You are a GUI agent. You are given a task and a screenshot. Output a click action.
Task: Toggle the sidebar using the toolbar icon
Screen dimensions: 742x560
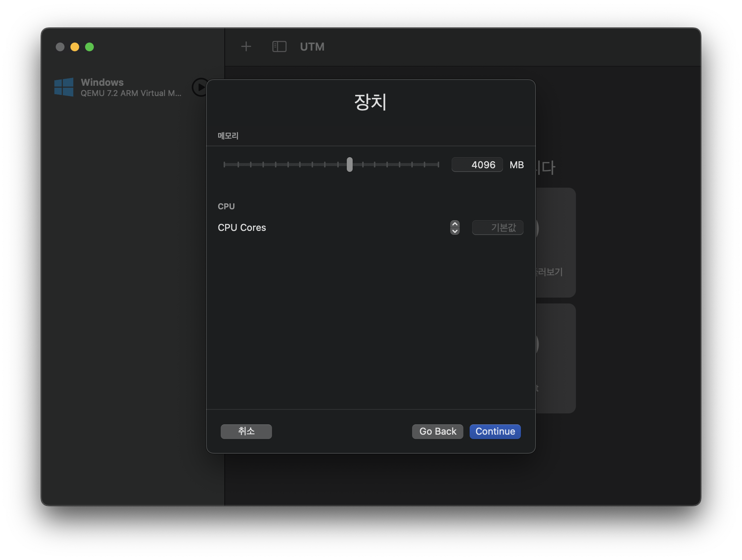click(279, 47)
